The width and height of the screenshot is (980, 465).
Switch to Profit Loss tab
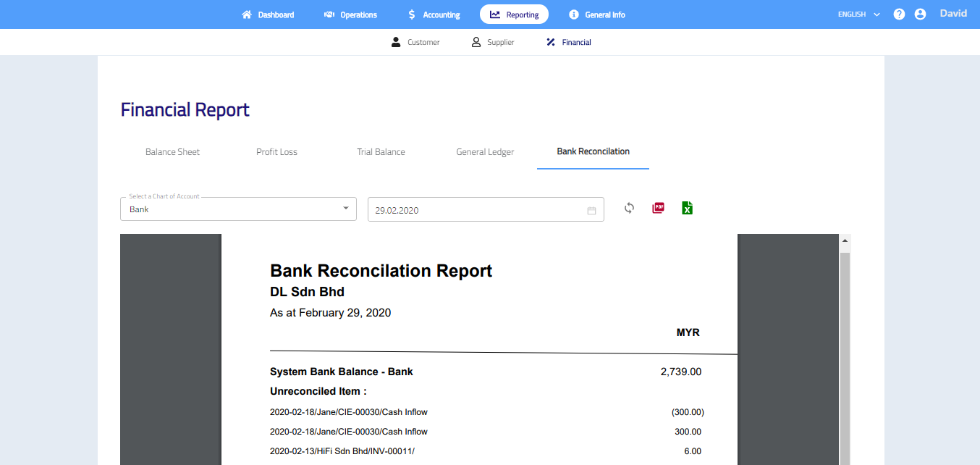[276, 152]
